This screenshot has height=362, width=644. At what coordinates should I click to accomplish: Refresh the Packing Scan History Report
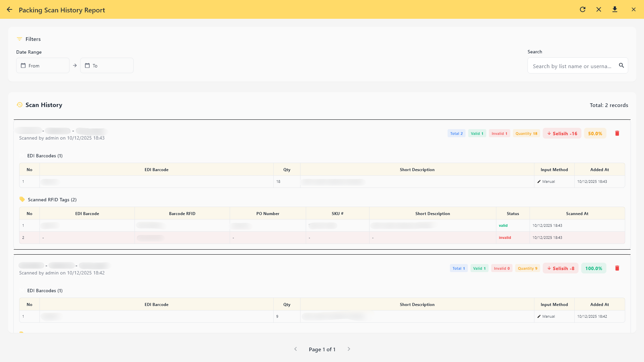(x=583, y=10)
